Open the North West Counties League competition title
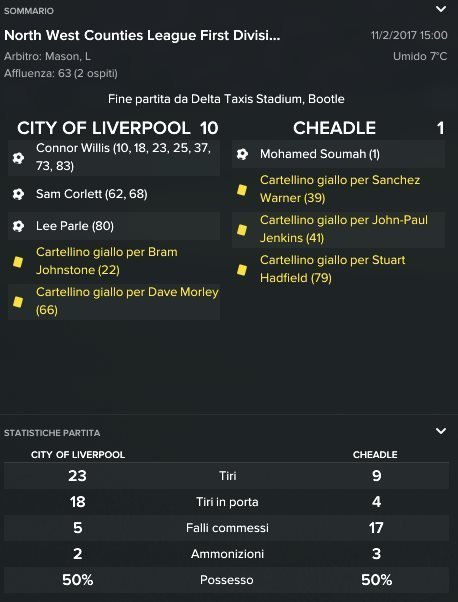The height and width of the screenshot is (602, 458). coord(142,36)
